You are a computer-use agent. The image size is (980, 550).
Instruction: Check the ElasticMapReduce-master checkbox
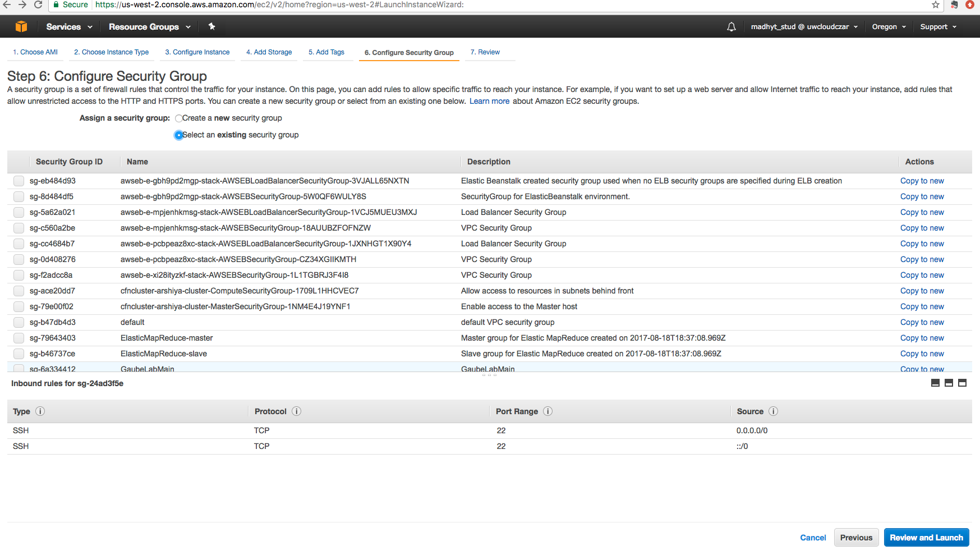[x=19, y=338]
